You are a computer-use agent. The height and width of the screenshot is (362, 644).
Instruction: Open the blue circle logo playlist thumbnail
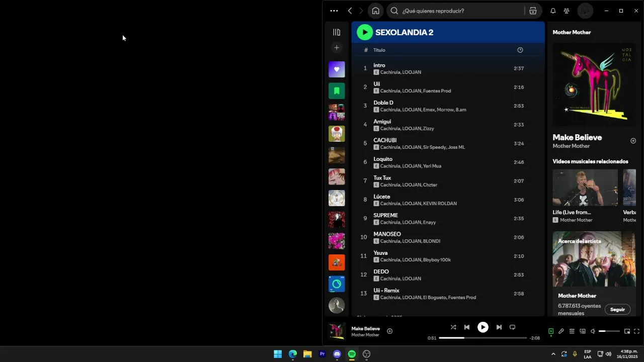337,284
